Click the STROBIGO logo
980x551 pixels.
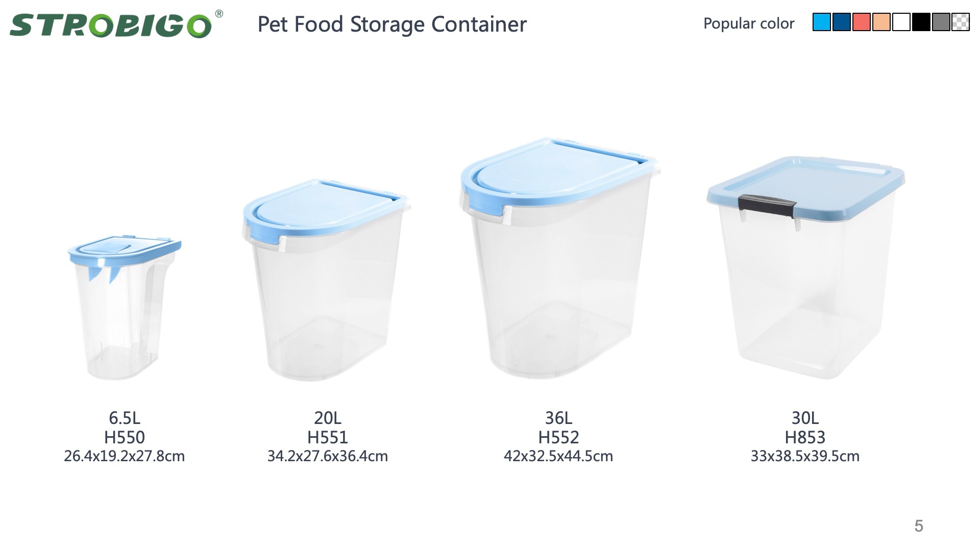110,24
